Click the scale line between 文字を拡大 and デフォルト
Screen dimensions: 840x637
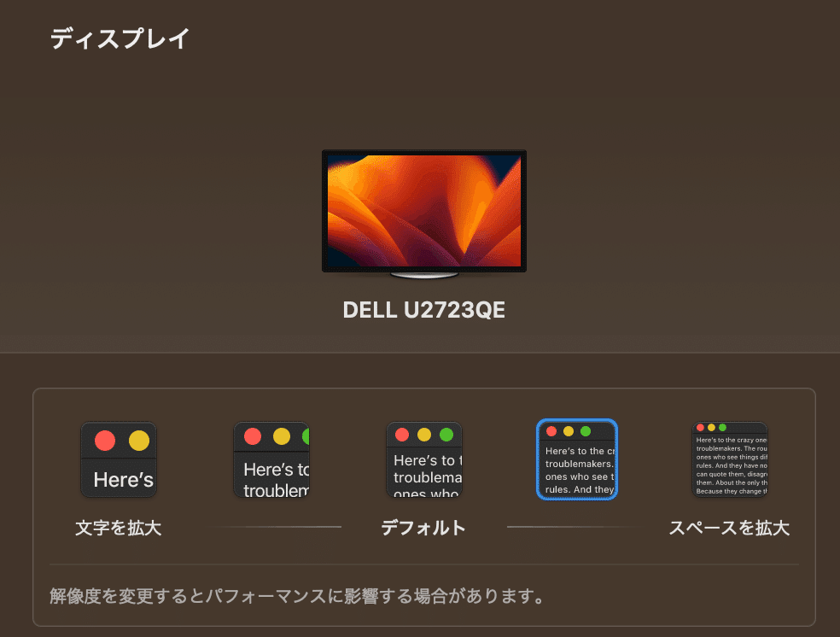point(276,527)
